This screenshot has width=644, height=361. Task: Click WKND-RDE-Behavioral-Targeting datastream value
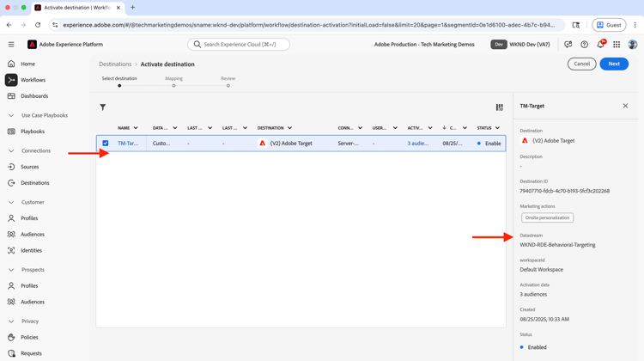(x=557, y=245)
